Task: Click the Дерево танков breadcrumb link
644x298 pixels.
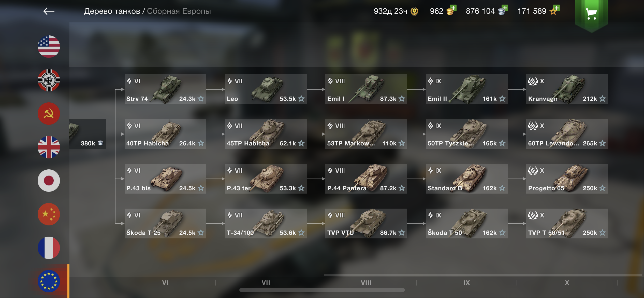Action: click(112, 11)
